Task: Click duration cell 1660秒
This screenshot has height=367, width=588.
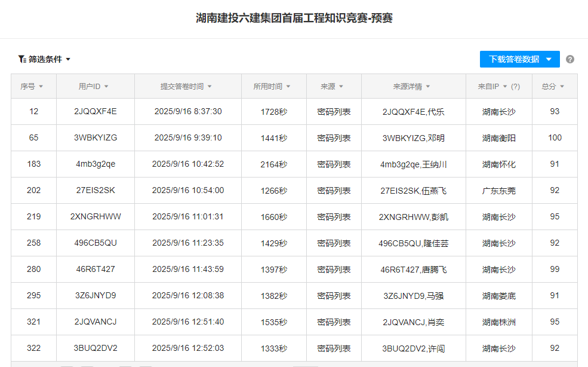Action: [x=274, y=217]
